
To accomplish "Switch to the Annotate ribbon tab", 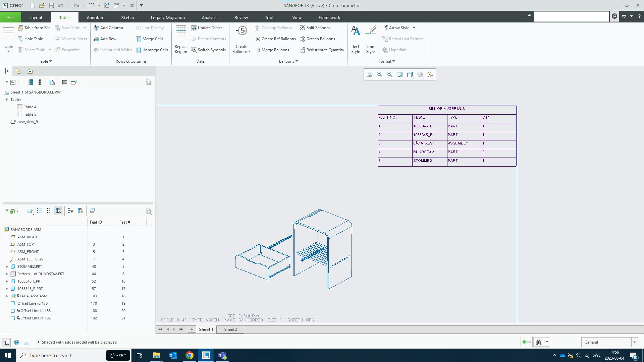I will (x=95, y=17).
